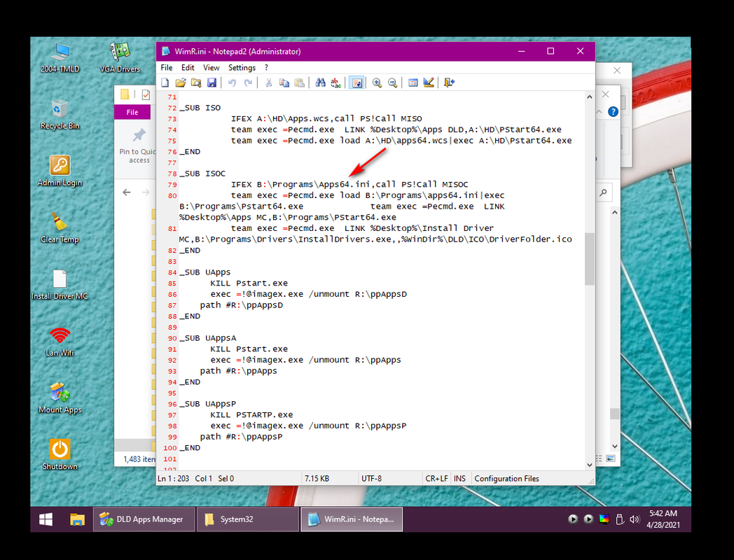734x560 pixels.
Task: Click the Browse folder-with-magnifier toolbar icon
Action: pos(196,83)
